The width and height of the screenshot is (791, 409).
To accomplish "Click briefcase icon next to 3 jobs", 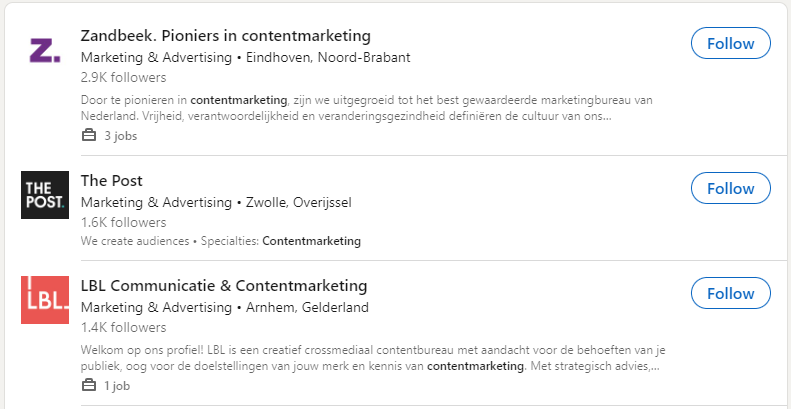I will point(88,136).
